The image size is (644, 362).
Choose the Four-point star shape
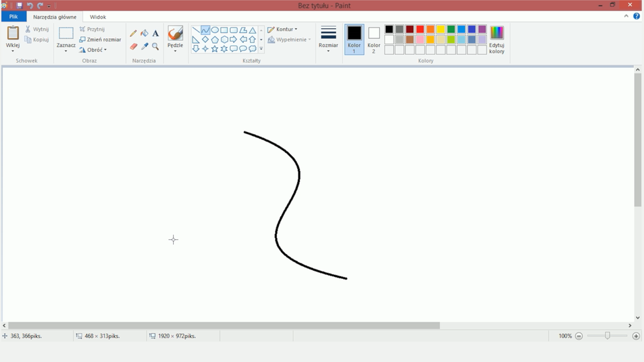205,48
